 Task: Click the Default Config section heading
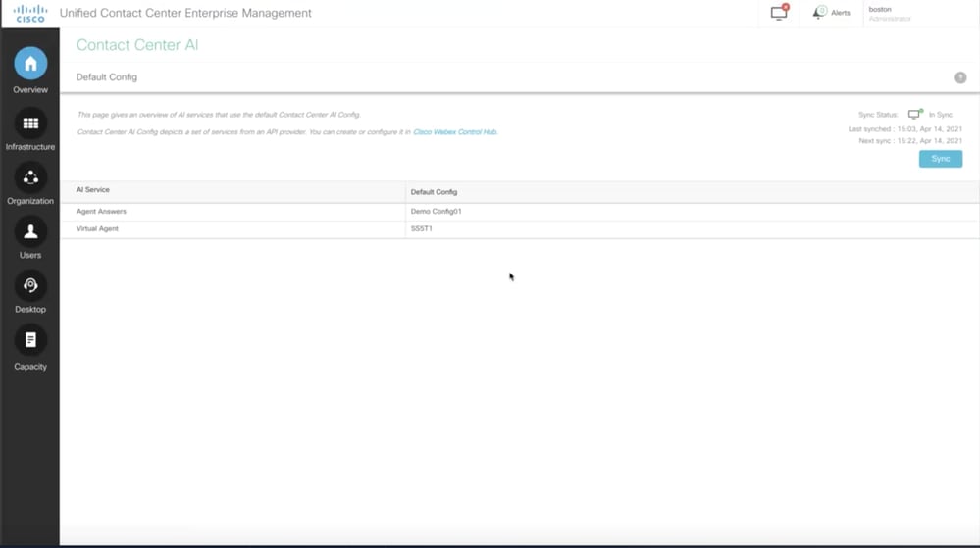point(106,76)
